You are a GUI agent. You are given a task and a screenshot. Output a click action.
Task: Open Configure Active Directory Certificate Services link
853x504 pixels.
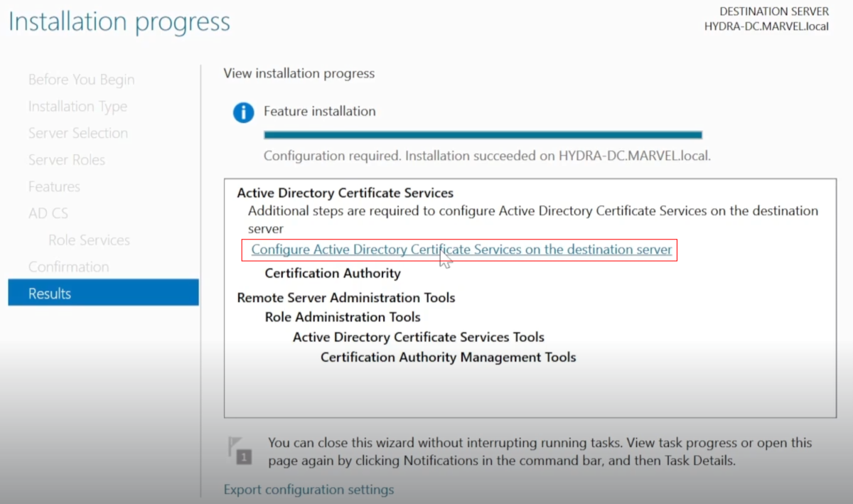click(x=461, y=250)
